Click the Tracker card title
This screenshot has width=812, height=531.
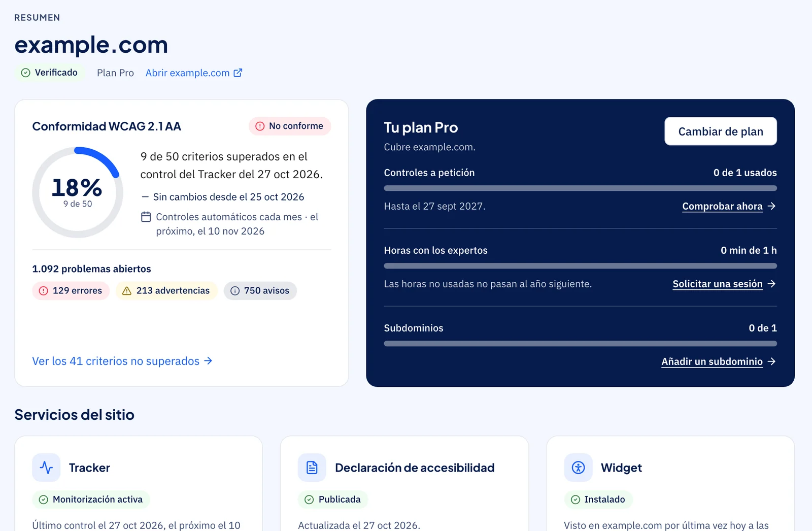89,468
